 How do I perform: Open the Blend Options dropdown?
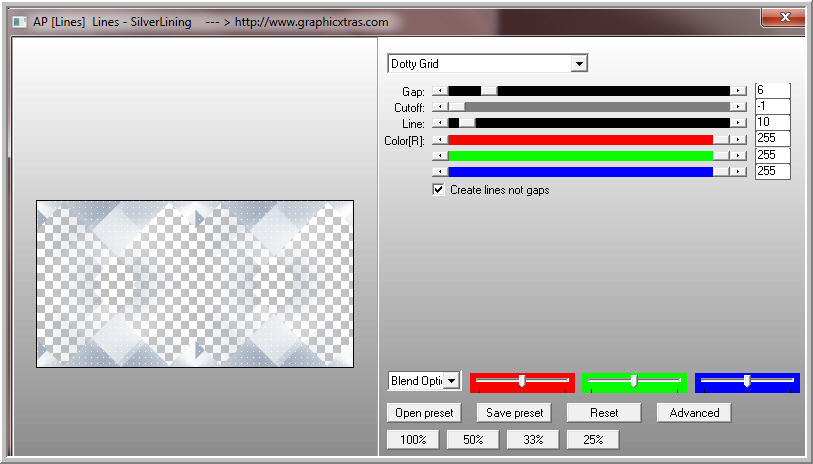click(424, 381)
